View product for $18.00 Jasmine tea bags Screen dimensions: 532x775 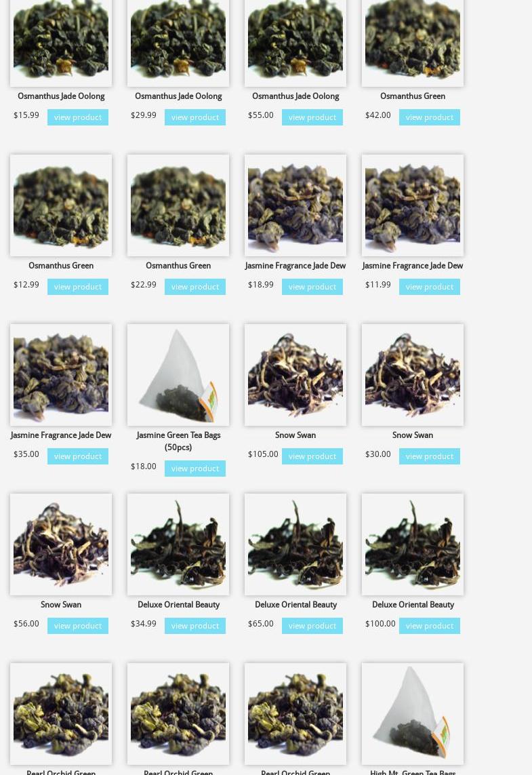(195, 469)
